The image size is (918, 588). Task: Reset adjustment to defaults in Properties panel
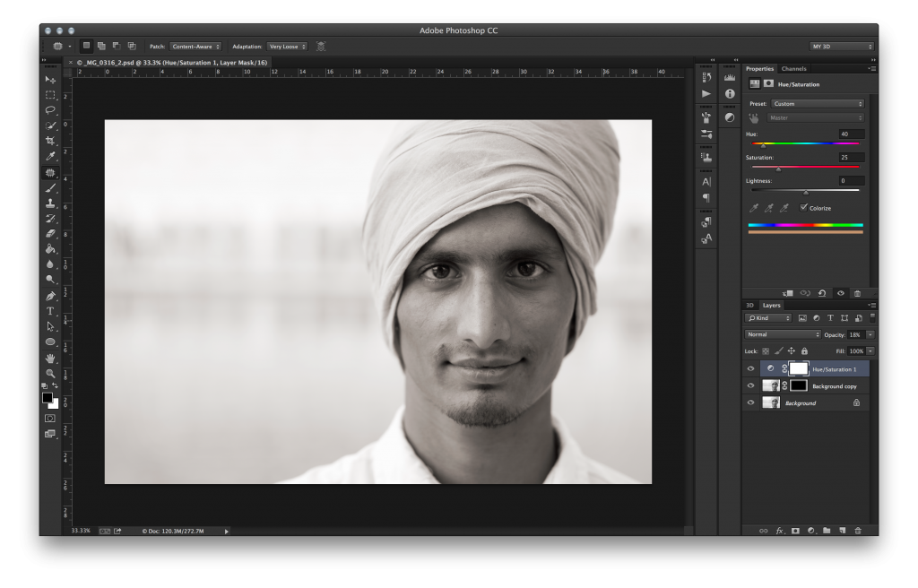pyautogui.click(x=822, y=293)
